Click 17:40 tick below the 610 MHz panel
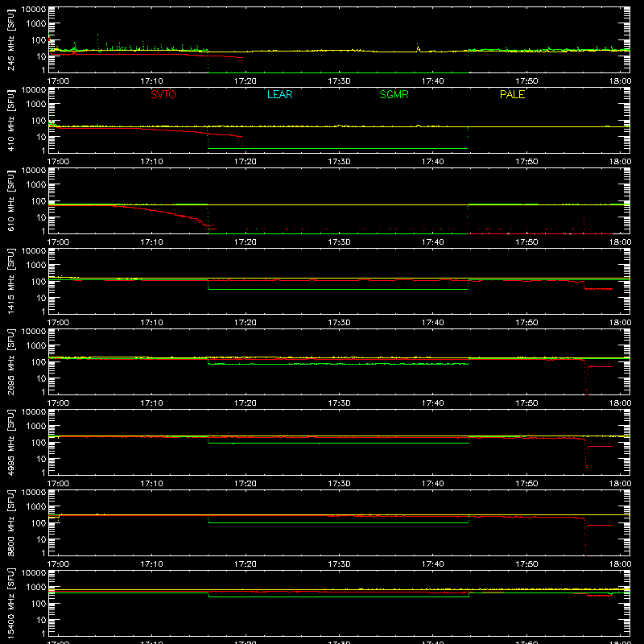Image resolution: width=644 pixels, height=644 pixels. pyautogui.click(x=432, y=242)
